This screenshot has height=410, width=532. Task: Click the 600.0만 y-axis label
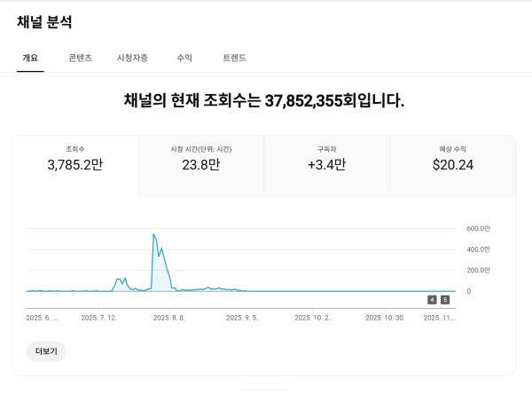coord(478,228)
